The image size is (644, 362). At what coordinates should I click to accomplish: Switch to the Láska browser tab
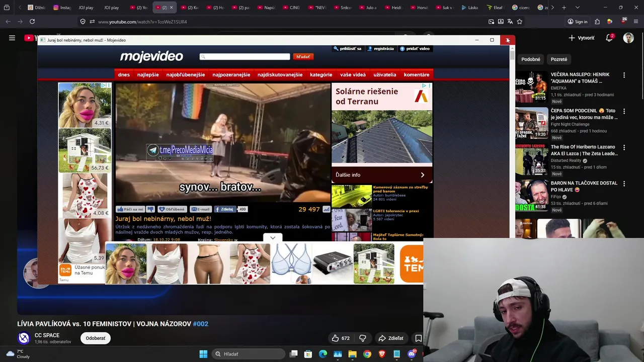(469, 8)
